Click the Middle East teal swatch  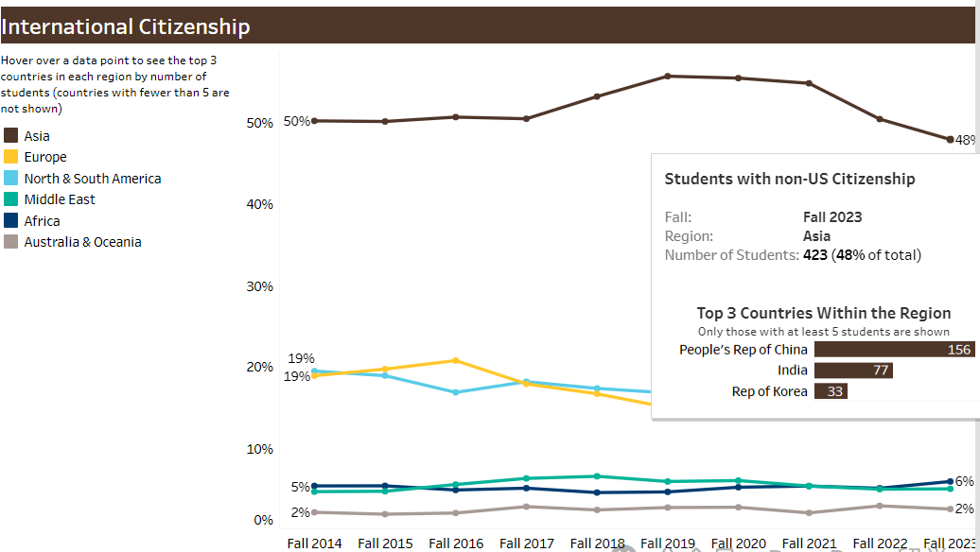10,199
